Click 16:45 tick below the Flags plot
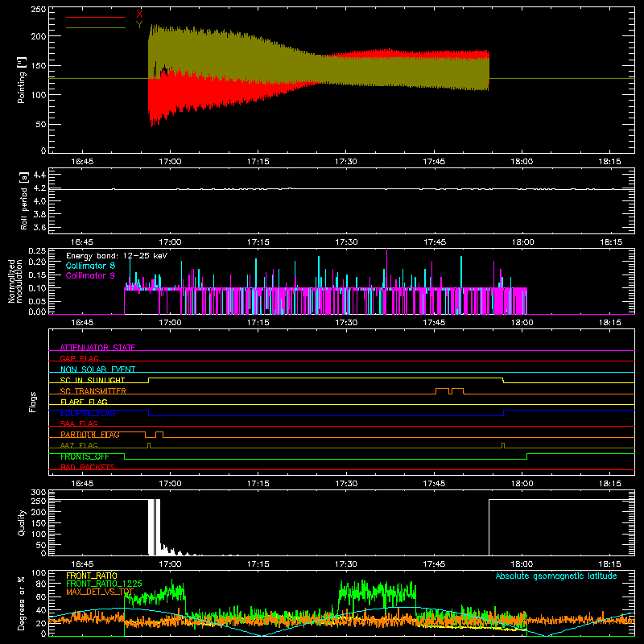 tap(82, 484)
